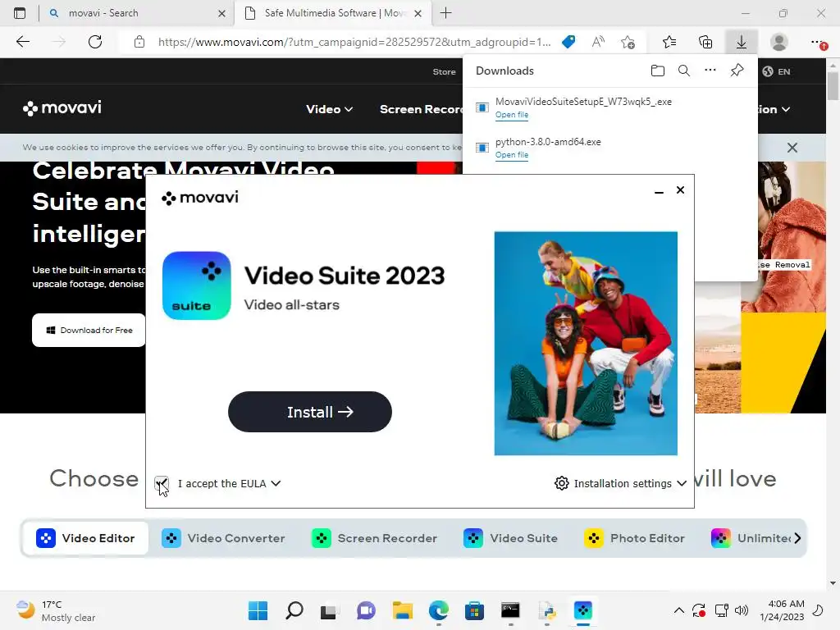
Task: Open the Favorites list icon
Action: click(669, 42)
